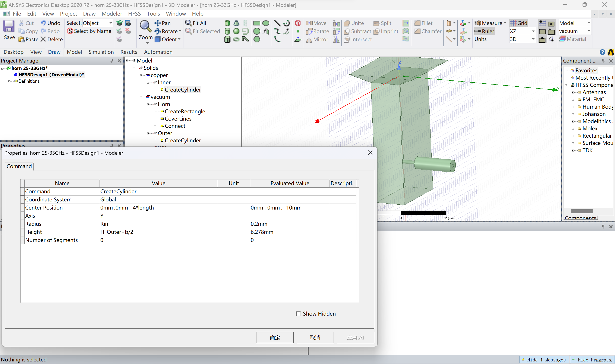Expand the HFSSDesign1 tree node
This screenshot has width=615, height=364.
point(9,75)
